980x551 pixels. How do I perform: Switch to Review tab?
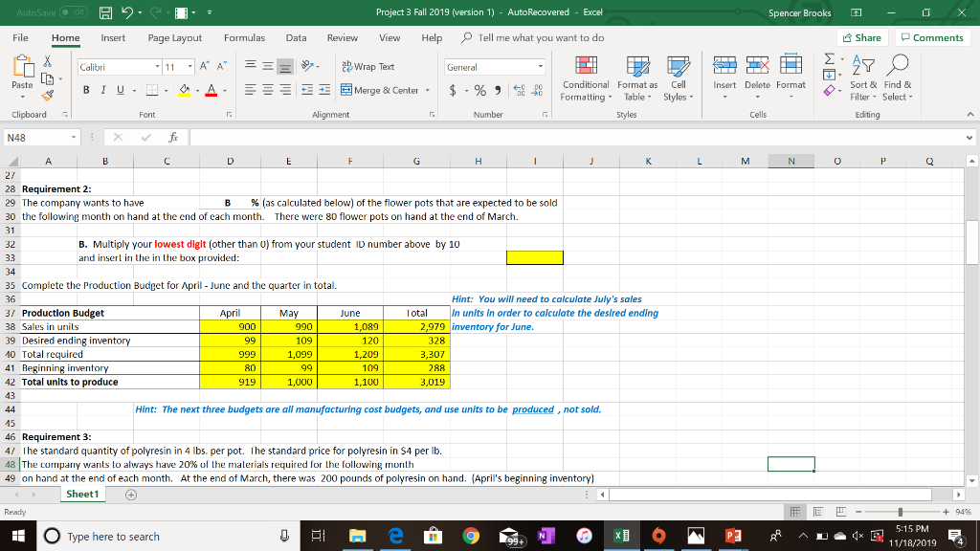[x=343, y=37]
